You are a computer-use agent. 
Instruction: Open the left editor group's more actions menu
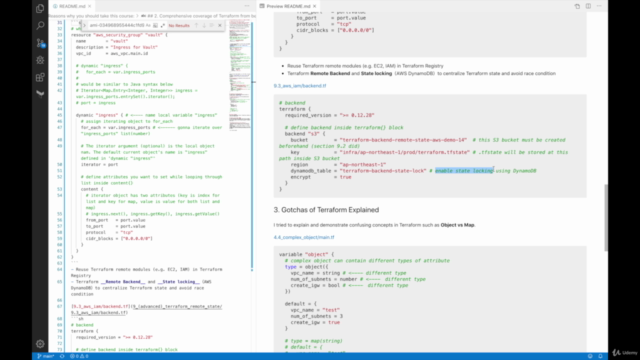tap(247, 6)
